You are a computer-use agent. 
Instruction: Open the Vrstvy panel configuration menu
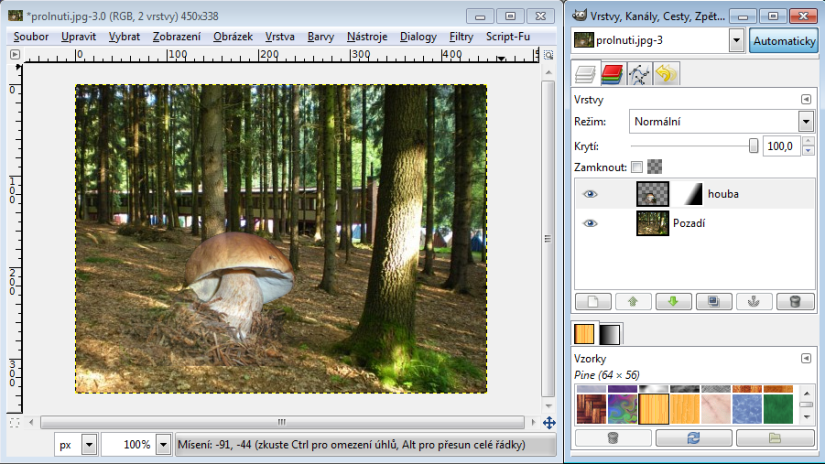[x=806, y=99]
